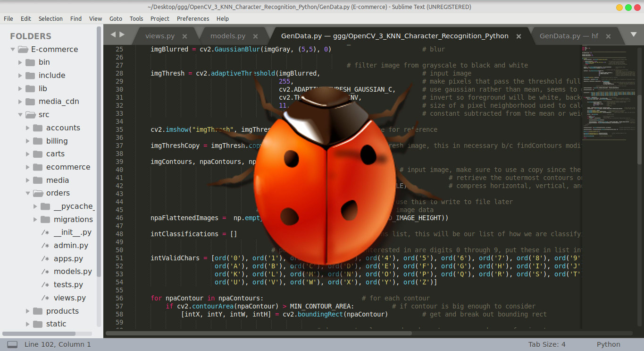Expand the accounts folder
This screenshot has width=644, height=351.
pos(28,128)
